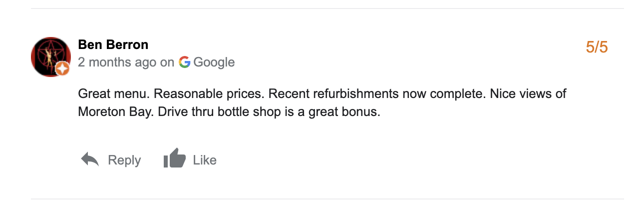Click the '2 months ago' timestamp
The width and height of the screenshot is (644, 208).
(x=117, y=62)
